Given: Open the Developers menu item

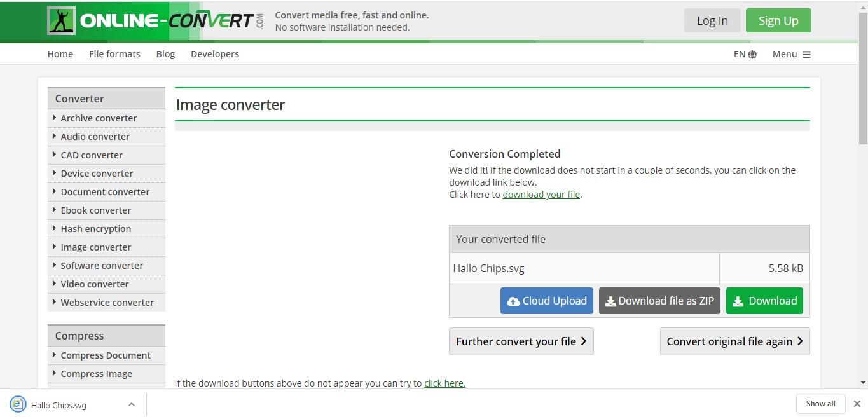Looking at the screenshot, I should point(215,54).
